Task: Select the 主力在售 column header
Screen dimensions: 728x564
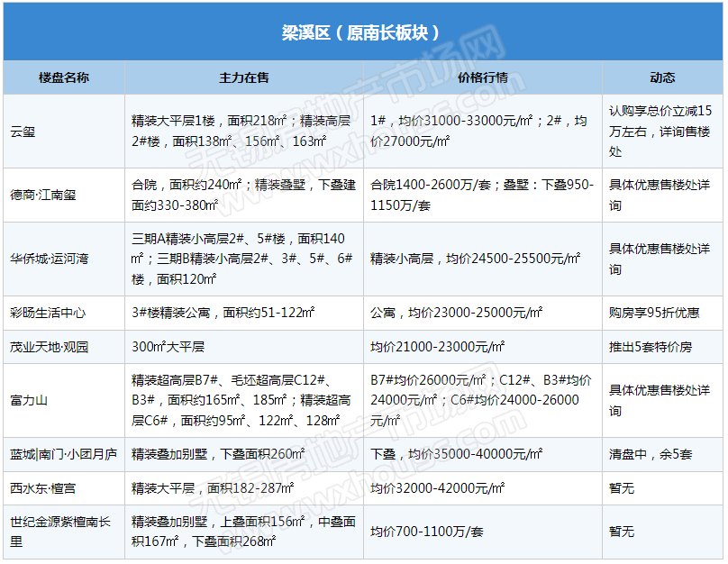Action: [244, 77]
